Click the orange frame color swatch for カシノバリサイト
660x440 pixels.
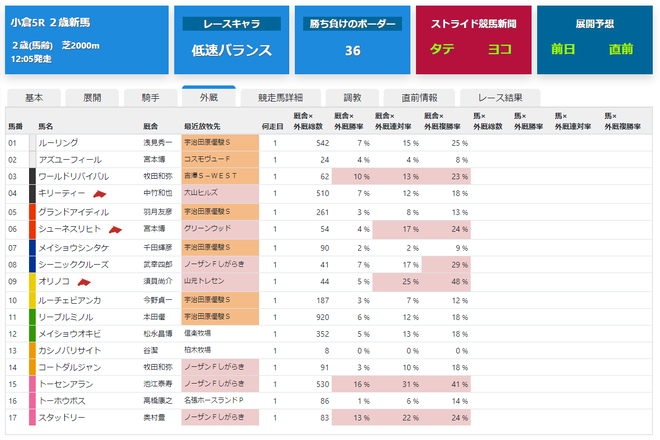coord(32,351)
